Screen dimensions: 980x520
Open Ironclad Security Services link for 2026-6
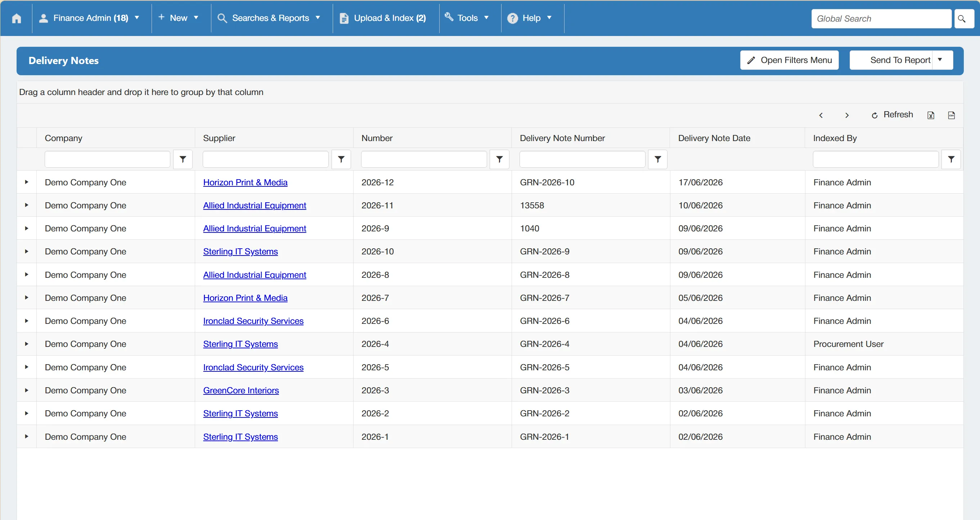click(x=253, y=321)
